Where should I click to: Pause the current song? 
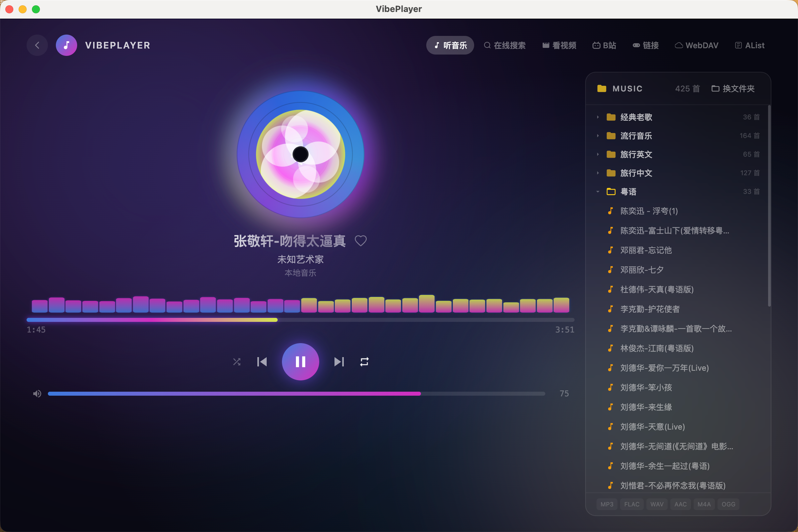(x=300, y=362)
